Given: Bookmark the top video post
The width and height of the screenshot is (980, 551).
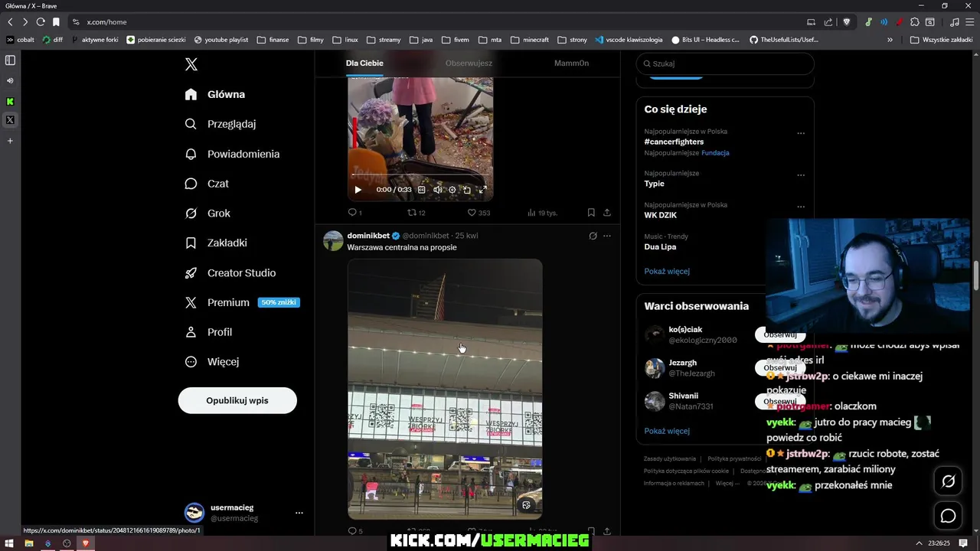Looking at the screenshot, I should click(x=591, y=213).
